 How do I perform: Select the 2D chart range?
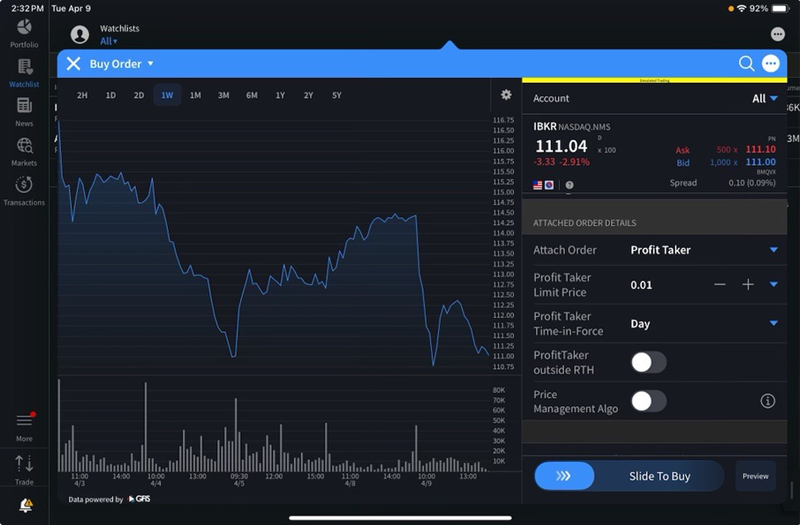pyautogui.click(x=139, y=95)
